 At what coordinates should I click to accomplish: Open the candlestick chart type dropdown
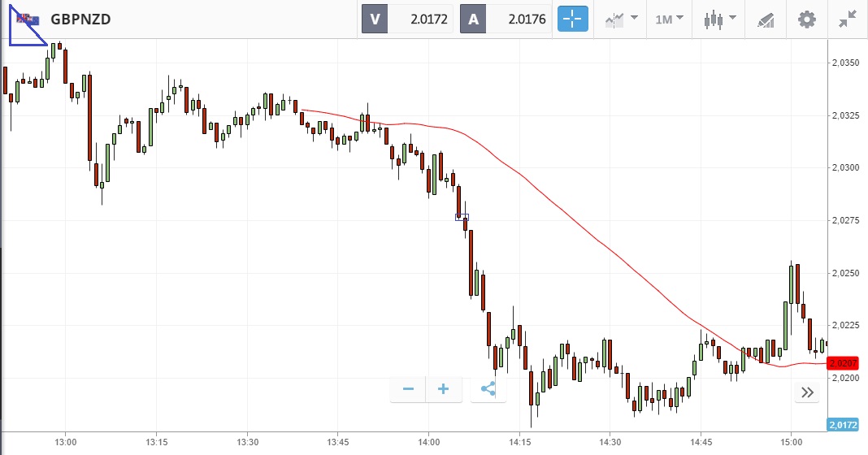point(719,19)
